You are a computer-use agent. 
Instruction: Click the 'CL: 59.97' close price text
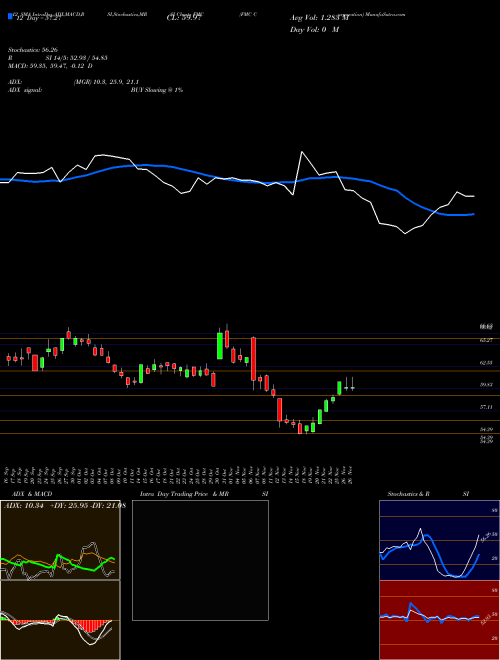186,17
